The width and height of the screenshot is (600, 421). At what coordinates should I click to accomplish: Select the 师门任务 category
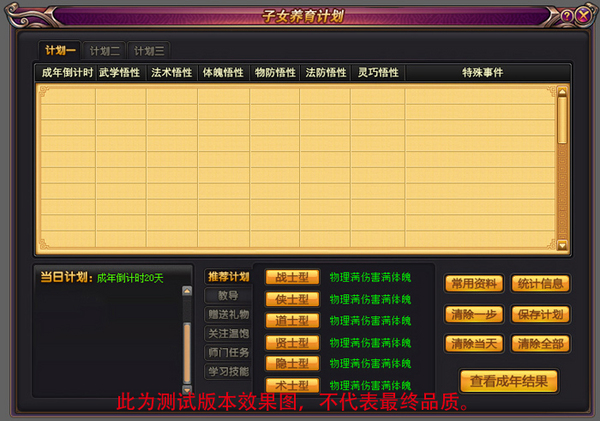coord(227,352)
